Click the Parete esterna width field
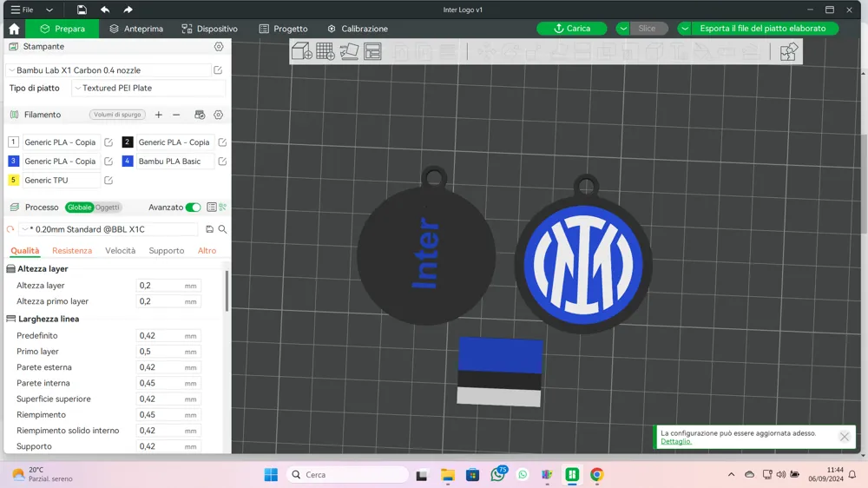Viewport: 868px width, 488px height. (168, 367)
